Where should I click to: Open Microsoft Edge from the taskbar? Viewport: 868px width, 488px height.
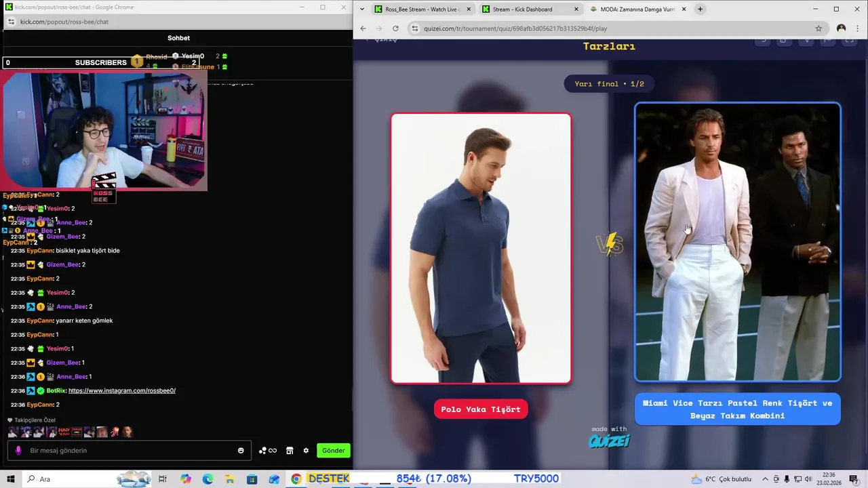pyautogui.click(x=208, y=479)
